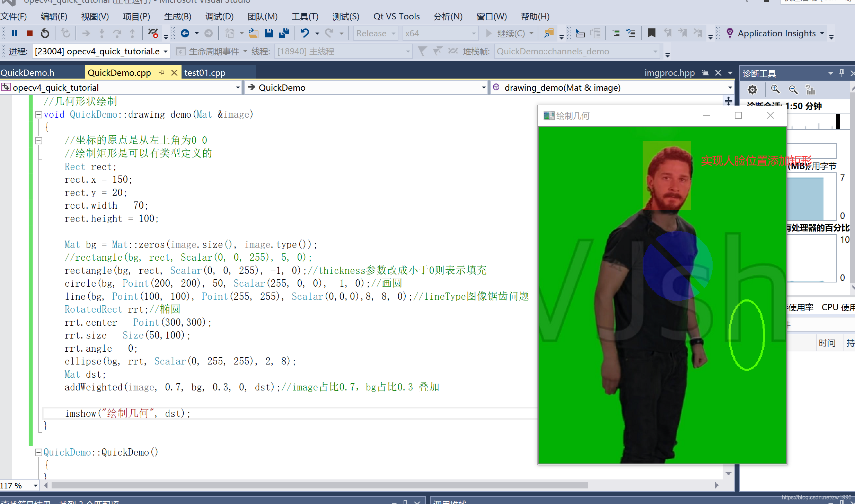Toggle pin on QuickDemo.cpp tab
The width and height of the screenshot is (855, 504).
(161, 73)
